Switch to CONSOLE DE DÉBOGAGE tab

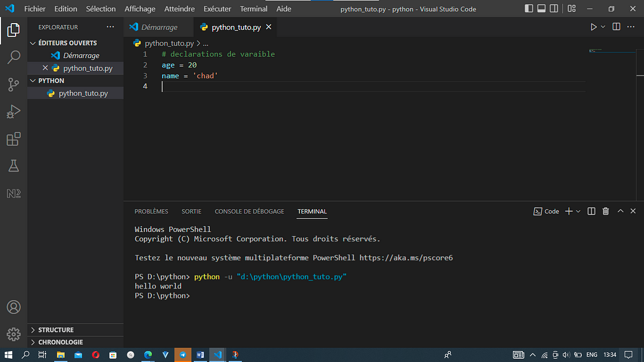click(250, 211)
